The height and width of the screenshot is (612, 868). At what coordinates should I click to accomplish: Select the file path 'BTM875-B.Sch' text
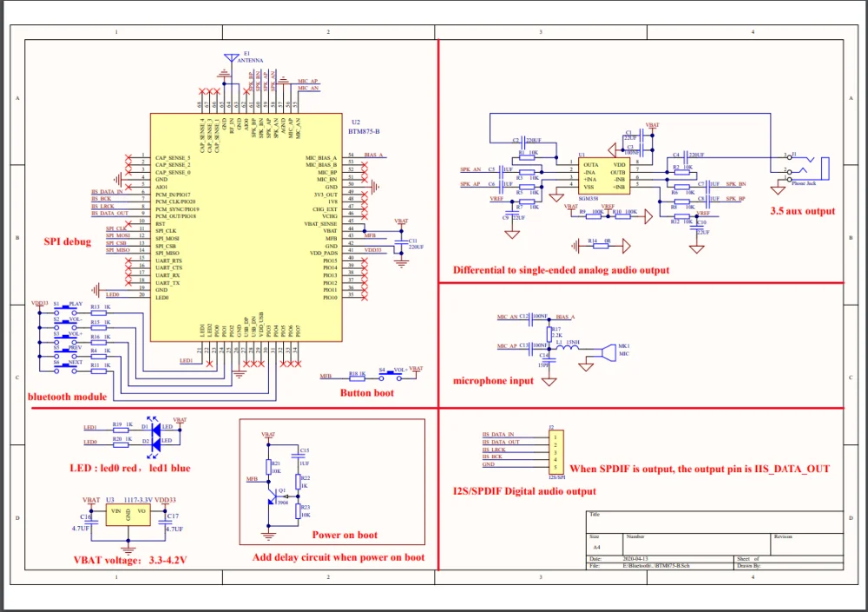(x=673, y=565)
